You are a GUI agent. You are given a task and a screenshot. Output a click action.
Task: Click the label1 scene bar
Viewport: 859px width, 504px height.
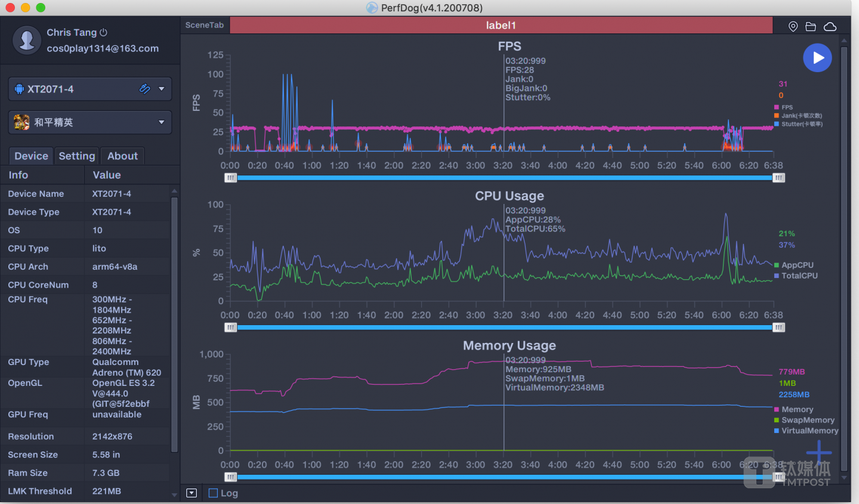click(x=500, y=25)
